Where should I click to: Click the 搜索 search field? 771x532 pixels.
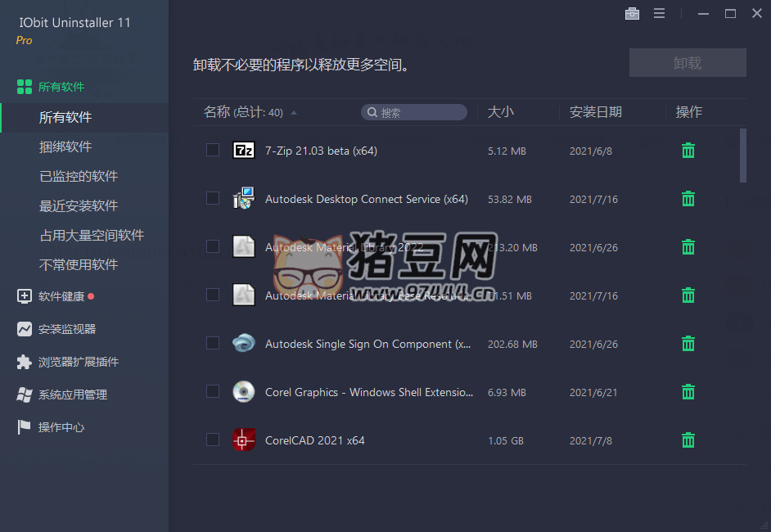point(413,112)
